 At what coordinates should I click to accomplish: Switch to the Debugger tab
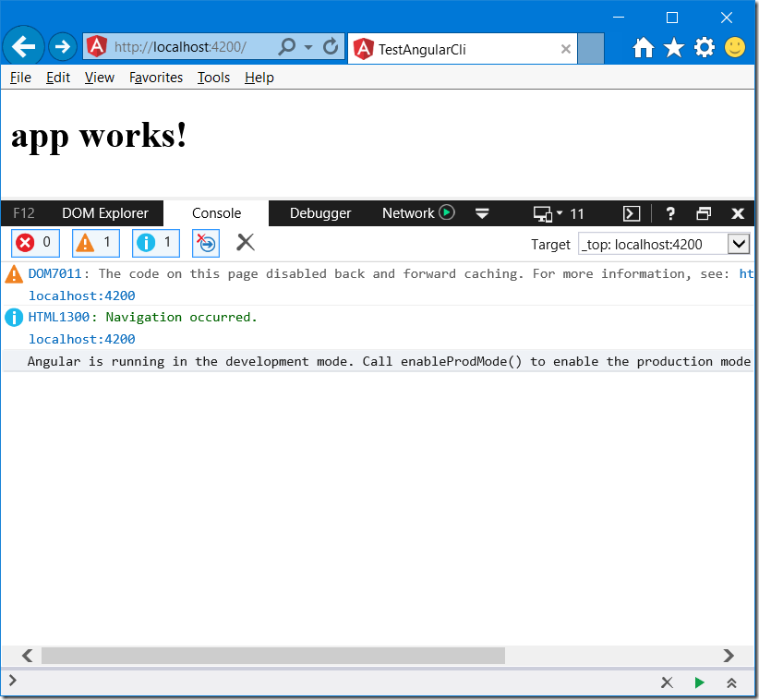click(x=320, y=213)
